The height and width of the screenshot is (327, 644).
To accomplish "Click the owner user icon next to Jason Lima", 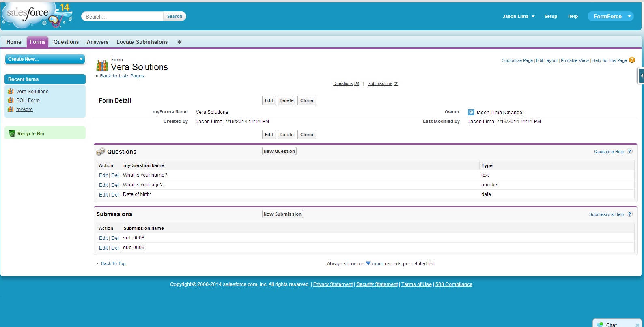I will [x=471, y=112].
